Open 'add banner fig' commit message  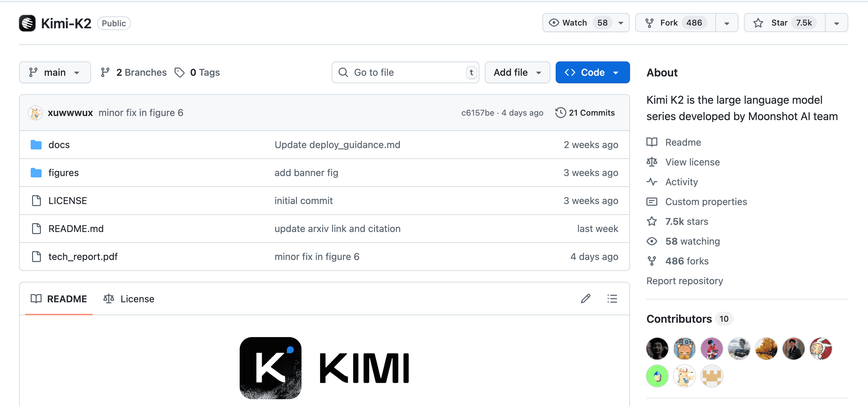(x=306, y=173)
